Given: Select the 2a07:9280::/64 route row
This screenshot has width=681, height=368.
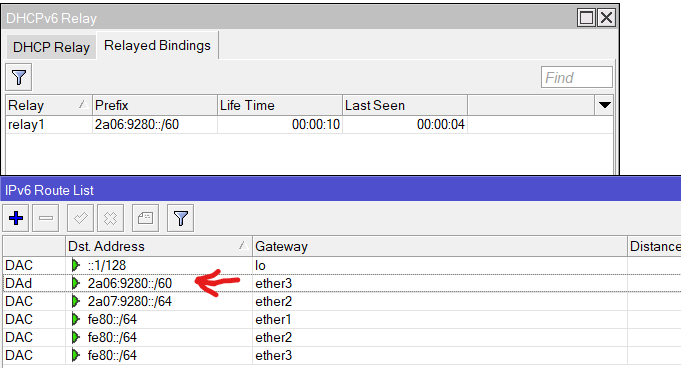Looking at the screenshot, I should [342, 301].
